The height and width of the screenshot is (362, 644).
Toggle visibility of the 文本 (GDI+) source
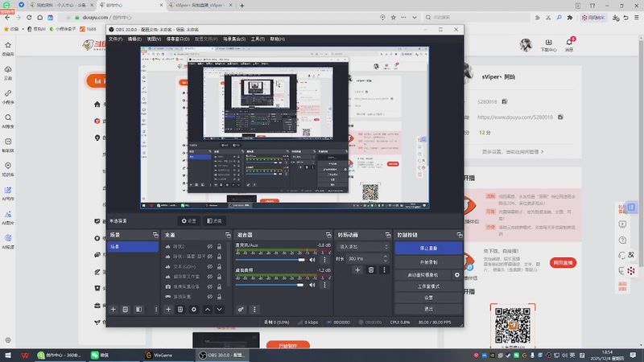[210, 266]
